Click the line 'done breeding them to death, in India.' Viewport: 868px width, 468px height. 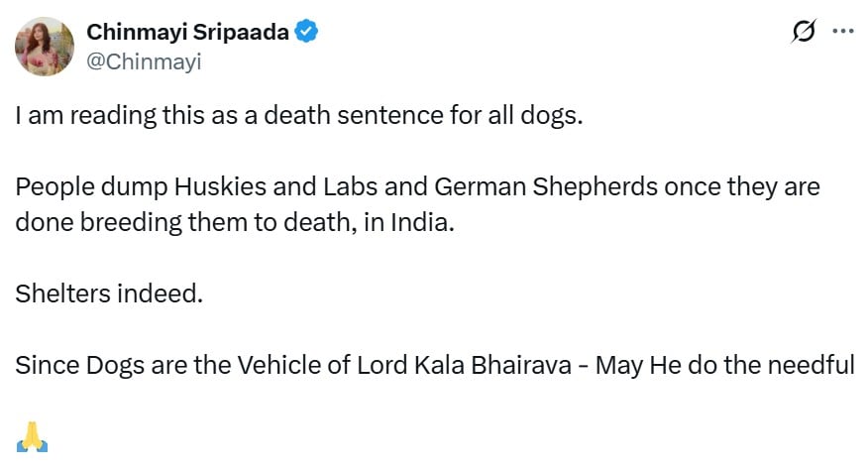point(235,223)
